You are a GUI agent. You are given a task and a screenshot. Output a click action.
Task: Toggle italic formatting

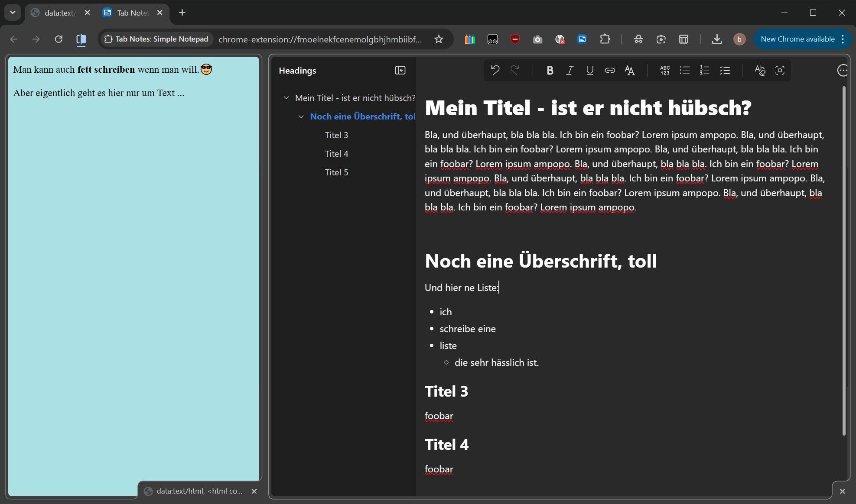tap(570, 70)
